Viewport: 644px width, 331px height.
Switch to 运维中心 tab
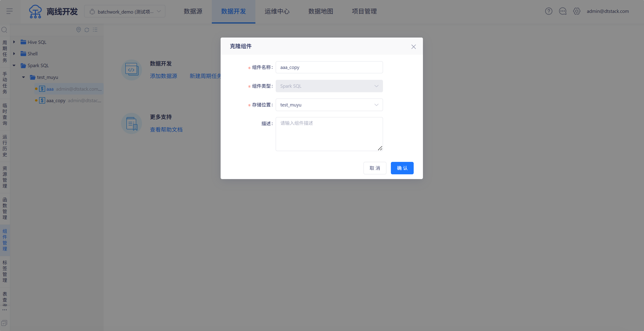(277, 12)
